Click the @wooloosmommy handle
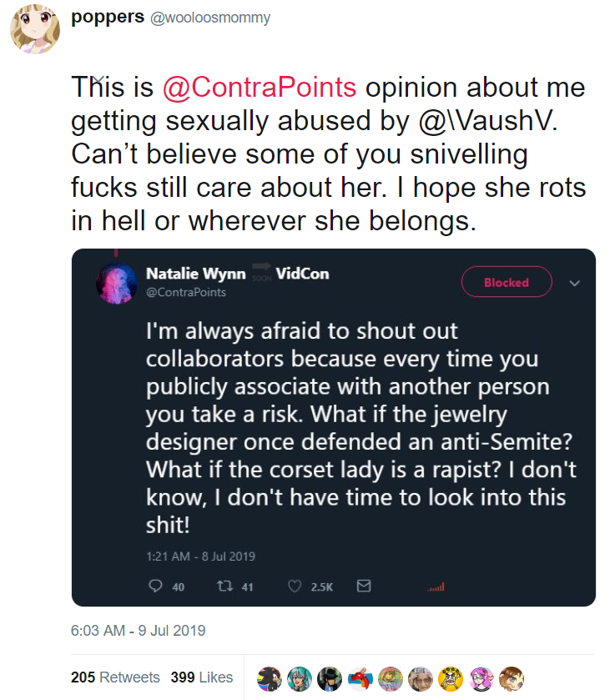 pos(210,18)
